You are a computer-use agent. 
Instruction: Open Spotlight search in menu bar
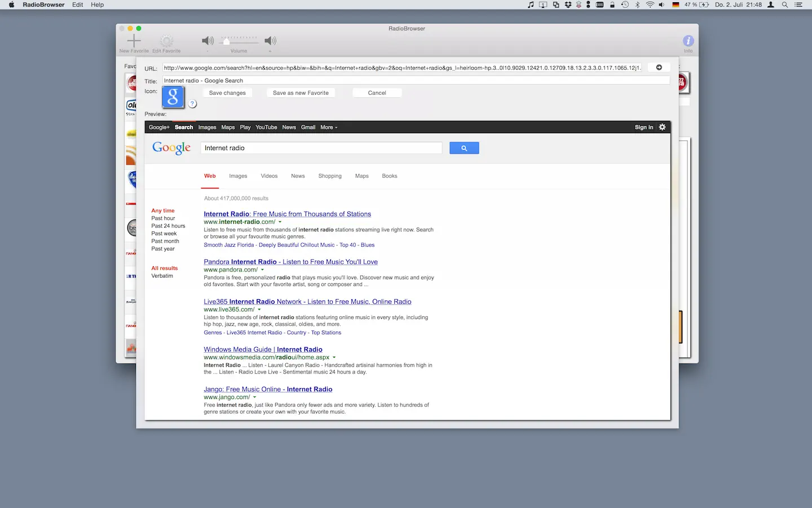[x=784, y=5]
